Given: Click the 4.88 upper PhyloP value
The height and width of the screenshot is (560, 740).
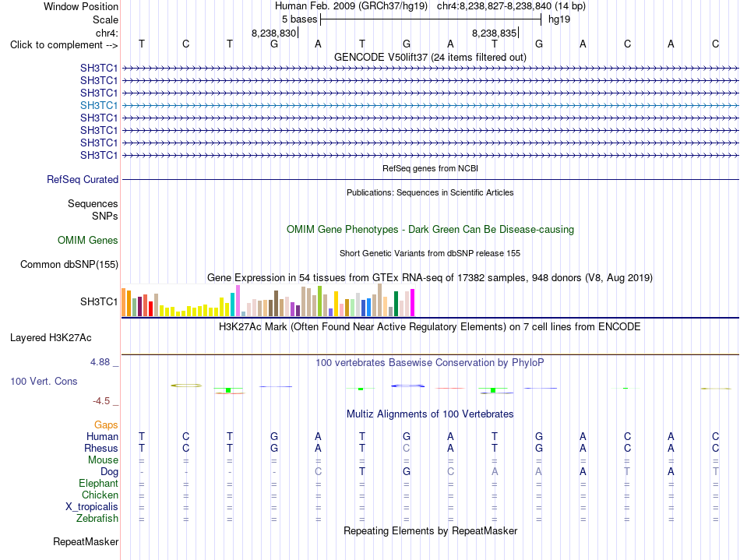Looking at the screenshot, I should 100,362.
